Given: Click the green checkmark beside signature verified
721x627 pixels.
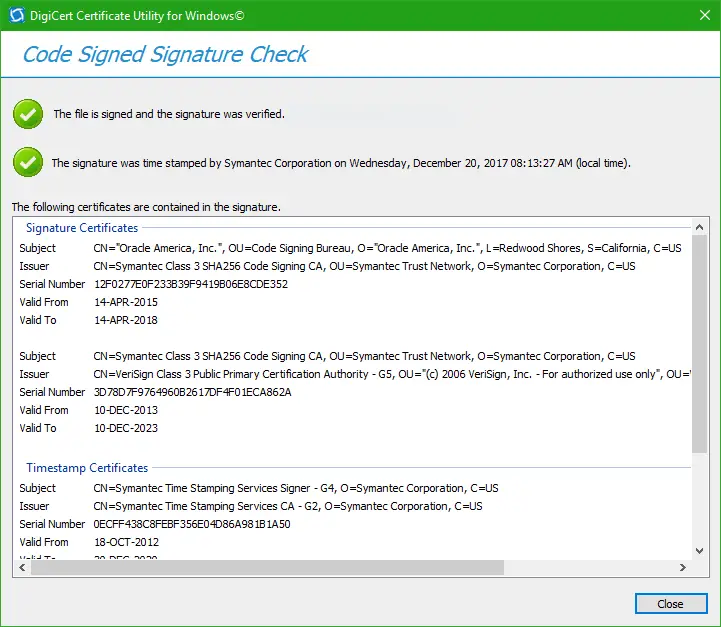Looking at the screenshot, I should [27, 114].
